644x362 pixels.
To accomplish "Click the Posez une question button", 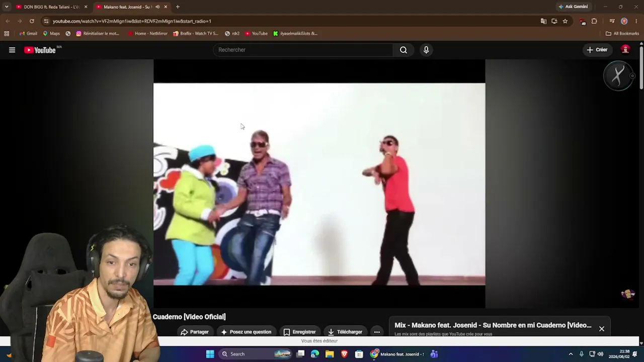I will 246,332.
